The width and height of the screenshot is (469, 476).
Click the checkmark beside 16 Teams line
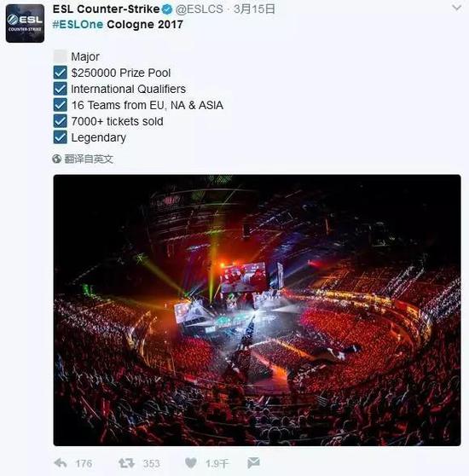coord(60,105)
